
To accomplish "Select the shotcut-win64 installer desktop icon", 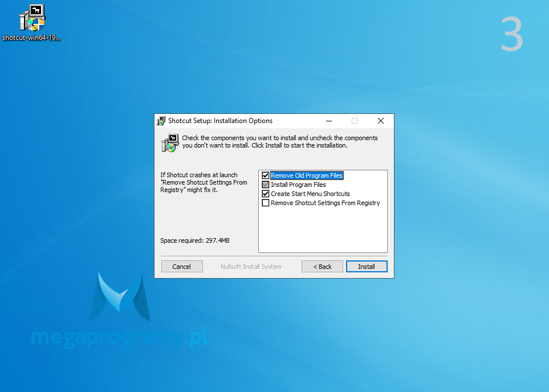I will [32, 23].
